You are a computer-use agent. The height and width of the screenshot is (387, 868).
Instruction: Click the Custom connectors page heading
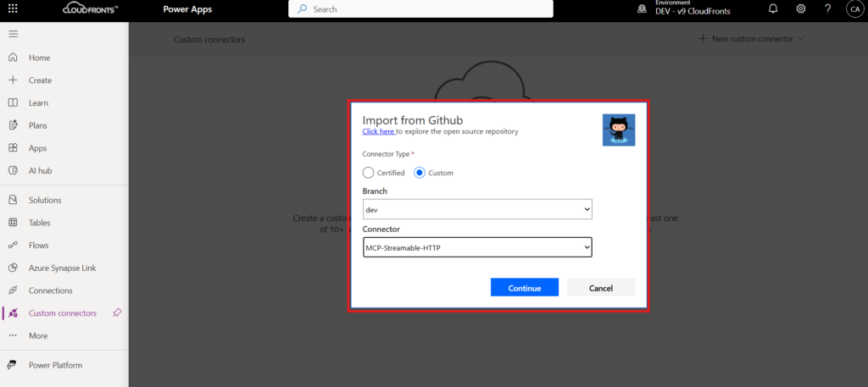click(209, 40)
